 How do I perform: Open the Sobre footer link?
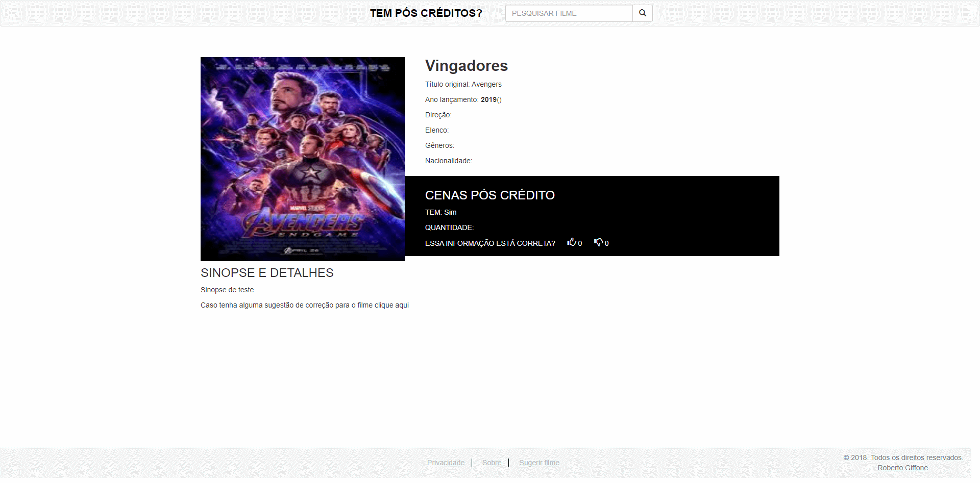[x=492, y=463]
